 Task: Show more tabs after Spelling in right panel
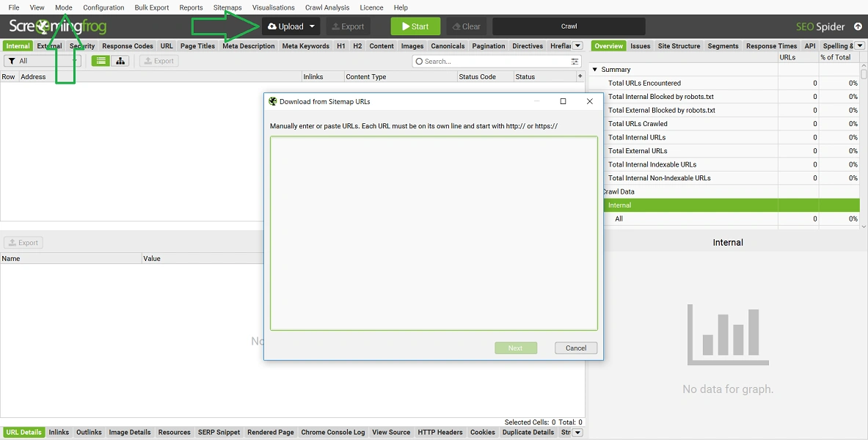pyautogui.click(x=860, y=46)
